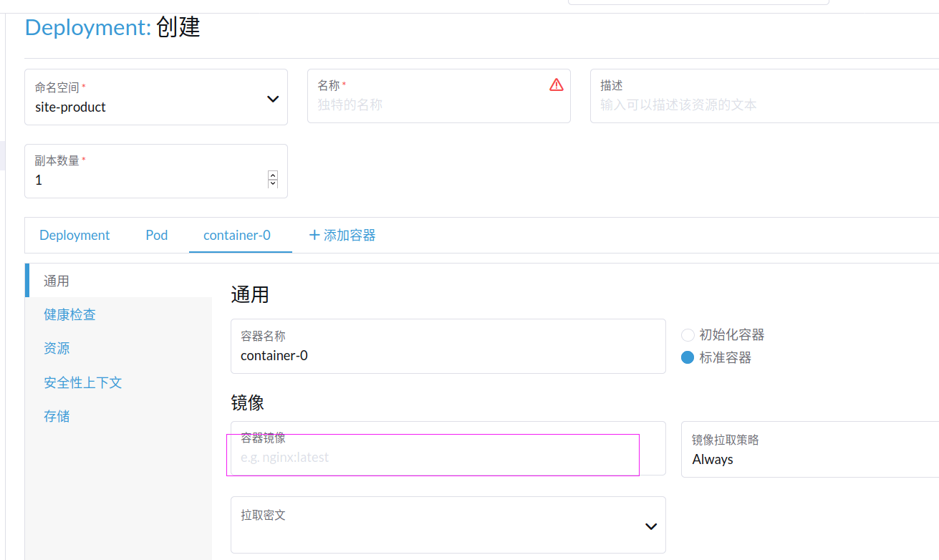This screenshot has width=939, height=560.
Task: Select the 标准容器 radio button
Action: [688, 357]
